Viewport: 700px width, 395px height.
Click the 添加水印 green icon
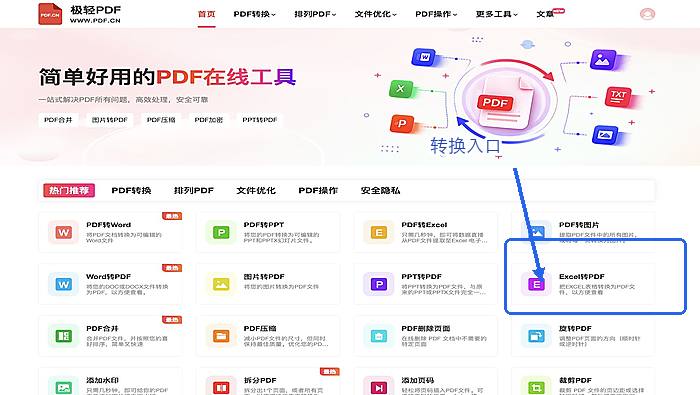[63, 387]
